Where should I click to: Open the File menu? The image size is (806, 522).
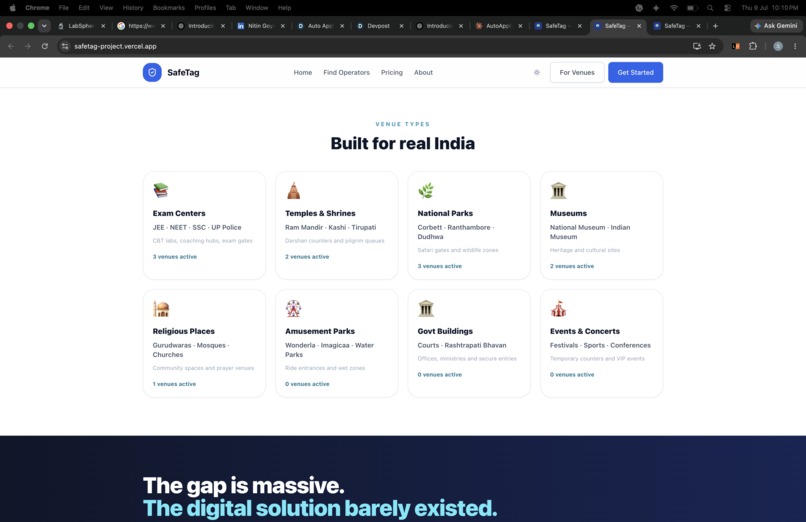pyautogui.click(x=64, y=8)
